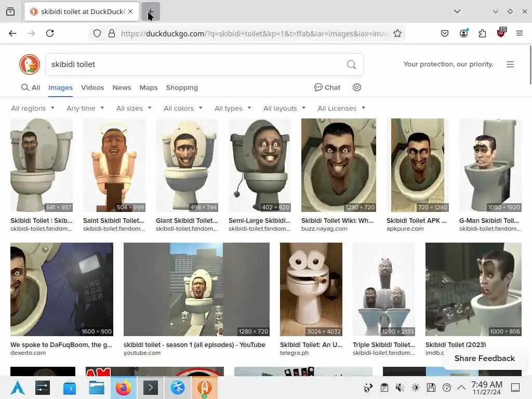Click skibidi toilet season 1 YouTube title

coord(194,345)
